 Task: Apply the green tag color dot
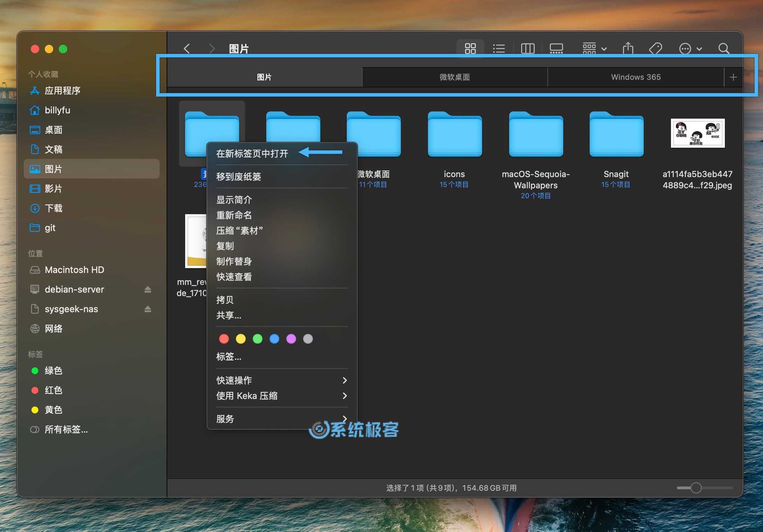258,339
